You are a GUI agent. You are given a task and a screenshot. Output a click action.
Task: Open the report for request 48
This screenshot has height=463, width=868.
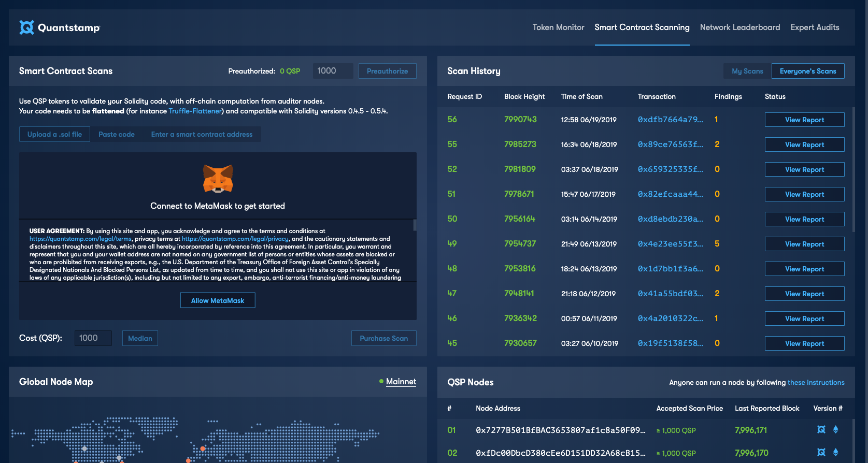[x=805, y=269]
